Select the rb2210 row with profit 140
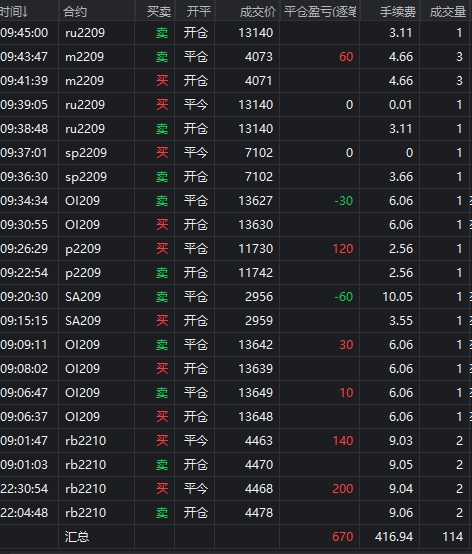Image resolution: width=472 pixels, height=554 pixels. click(x=235, y=441)
